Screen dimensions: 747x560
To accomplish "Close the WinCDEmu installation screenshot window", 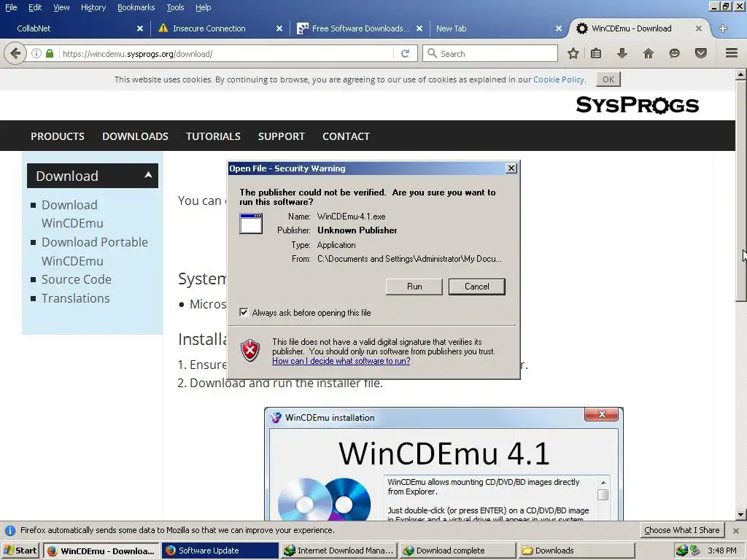I will coord(602,414).
